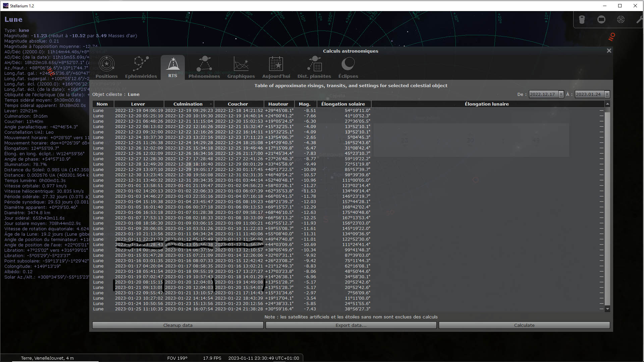The height and width of the screenshot is (362, 644).
Task: Open the Dist. planètes tab
Action: [314, 67]
